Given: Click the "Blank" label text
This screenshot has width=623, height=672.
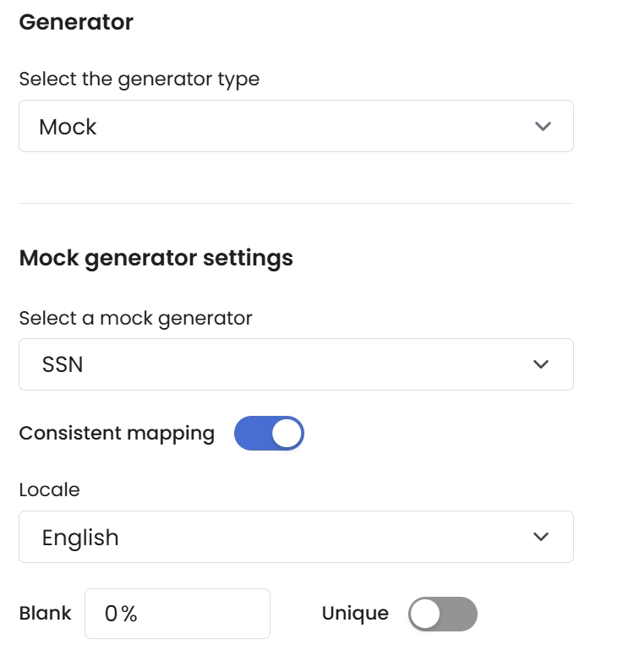Looking at the screenshot, I should coord(45,614).
